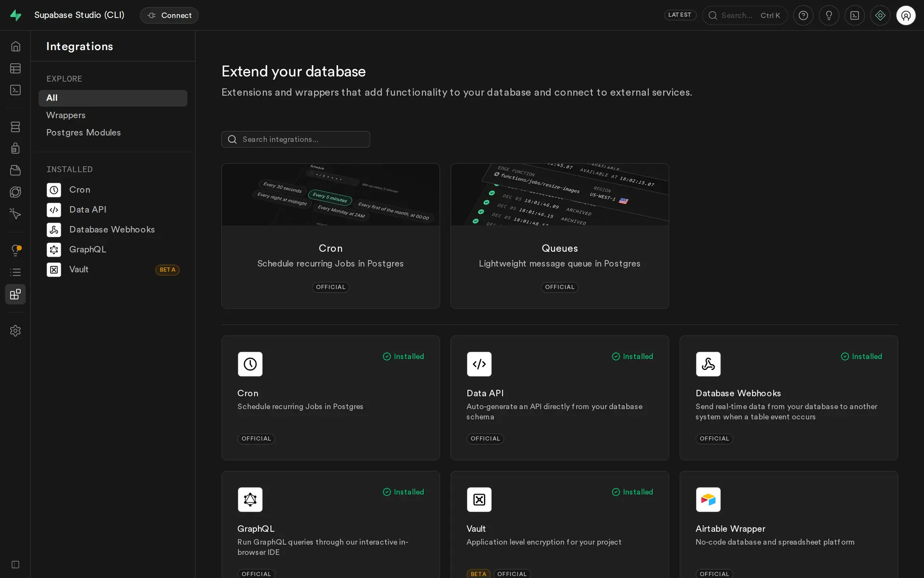The height and width of the screenshot is (578, 924).
Task: Click the Installed status on Cron card
Action: pos(403,356)
